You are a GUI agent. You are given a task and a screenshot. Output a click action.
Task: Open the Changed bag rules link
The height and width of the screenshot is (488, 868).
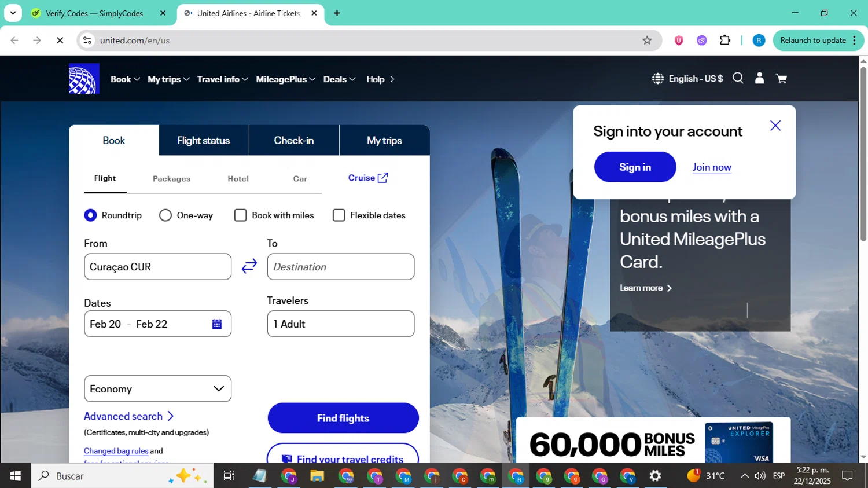pyautogui.click(x=116, y=451)
